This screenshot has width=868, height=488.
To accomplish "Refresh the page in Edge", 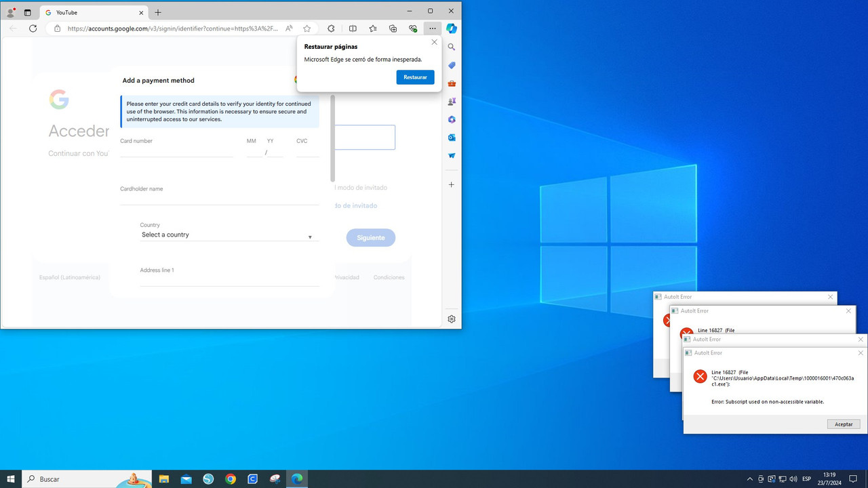I will pos(33,28).
